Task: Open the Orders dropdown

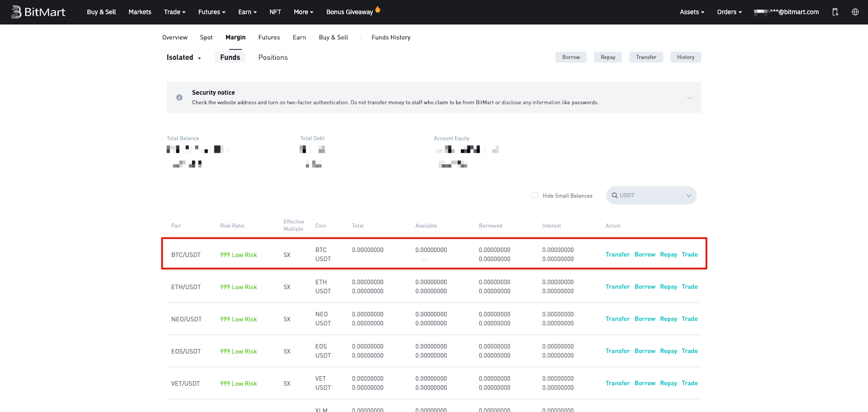Action: (729, 12)
